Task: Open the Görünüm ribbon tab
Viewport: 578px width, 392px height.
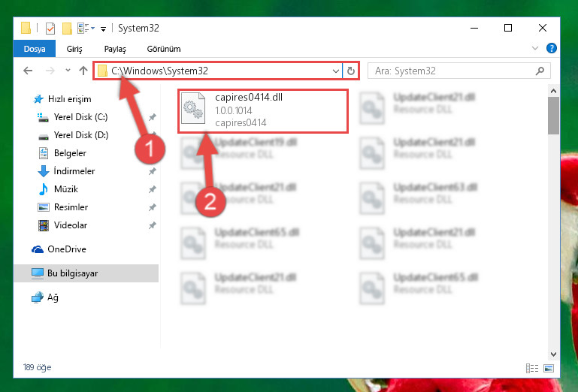Action: click(x=164, y=49)
